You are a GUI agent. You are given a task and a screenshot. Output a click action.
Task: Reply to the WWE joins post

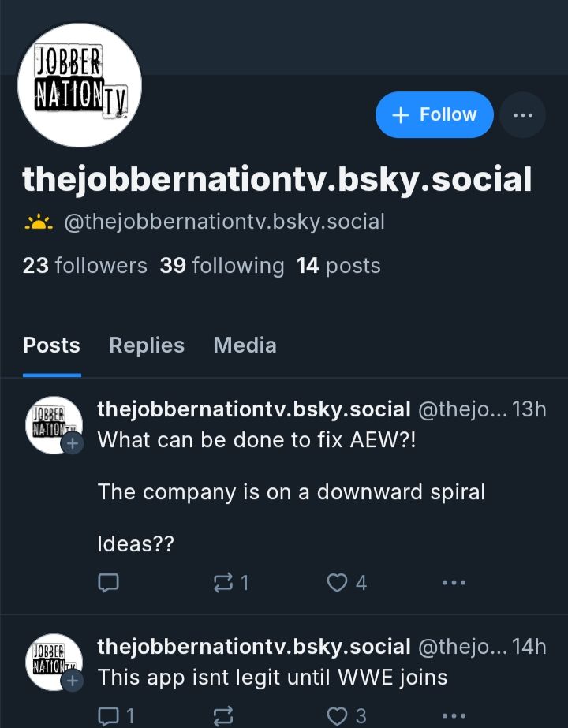(x=116, y=716)
